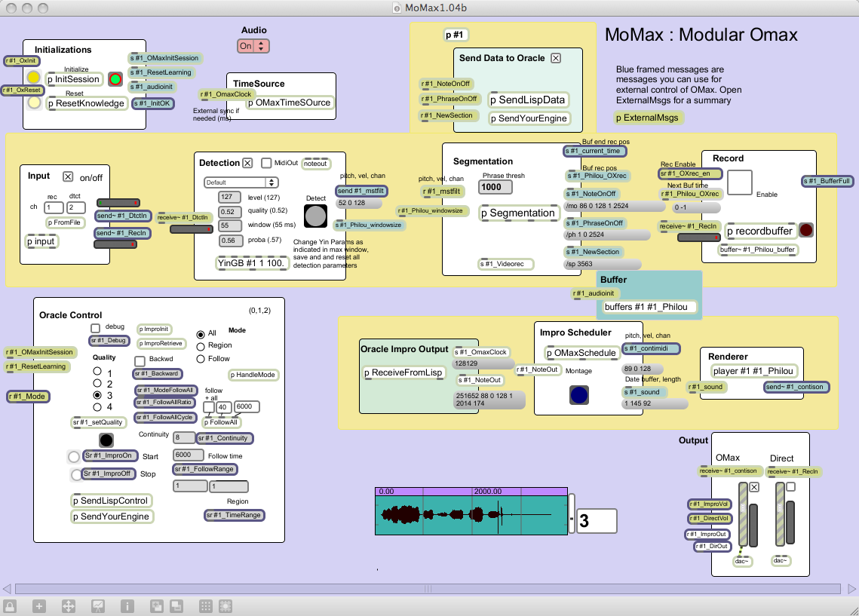Click the Continuity number box showing 8

click(184, 438)
